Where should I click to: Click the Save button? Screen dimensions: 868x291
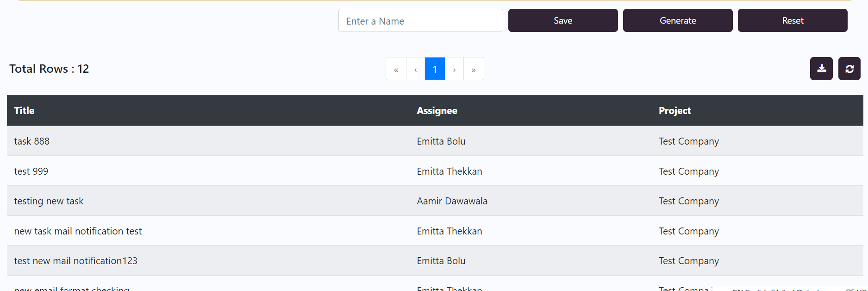(562, 20)
